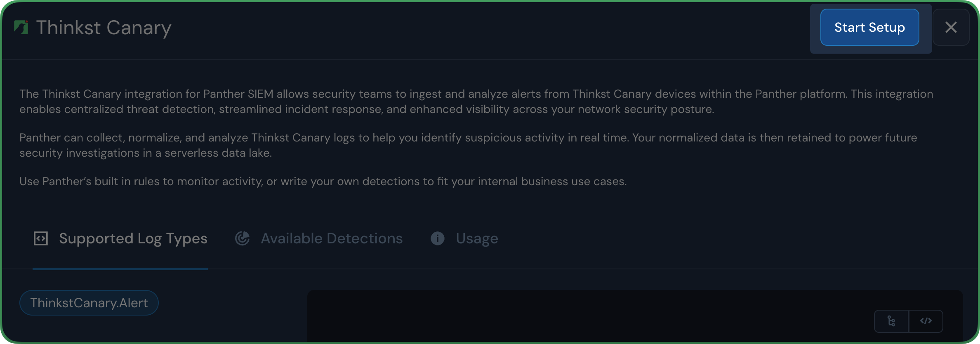Close the Thinkst Canary dialog
980x344 pixels.
[951, 27]
